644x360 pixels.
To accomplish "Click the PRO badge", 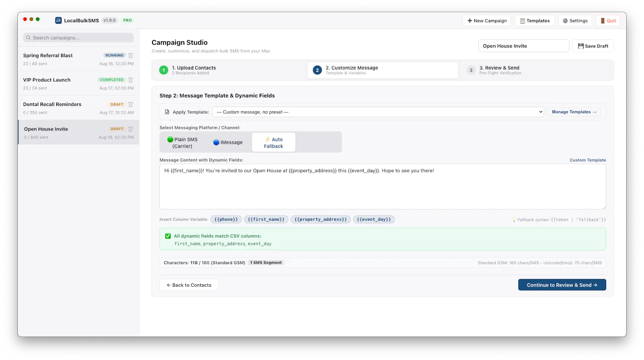I will [x=128, y=21].
